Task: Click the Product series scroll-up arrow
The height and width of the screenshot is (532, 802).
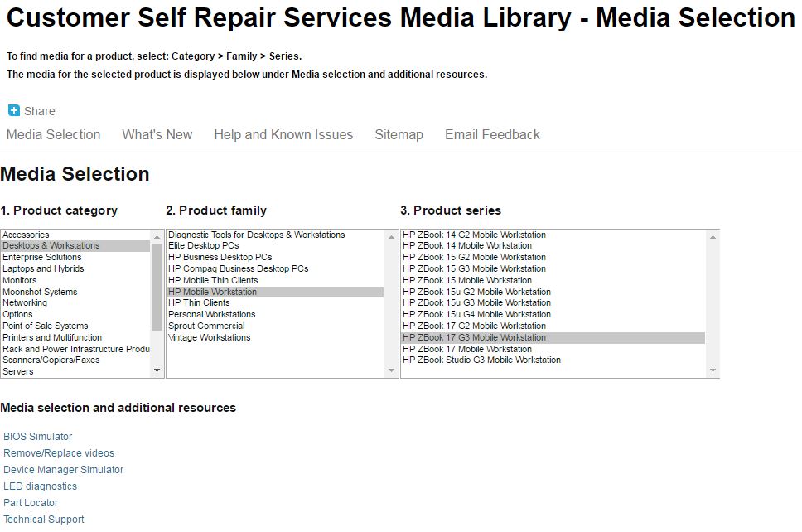Action: (713, 237)
